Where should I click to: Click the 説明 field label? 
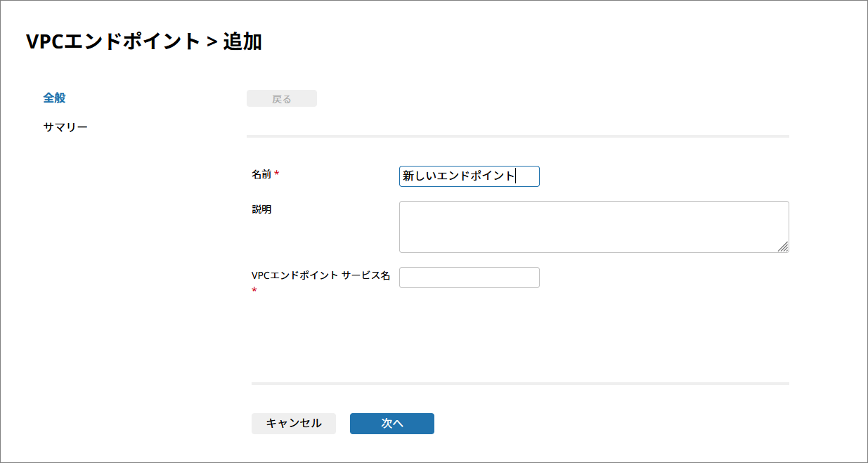pos(261,209)
